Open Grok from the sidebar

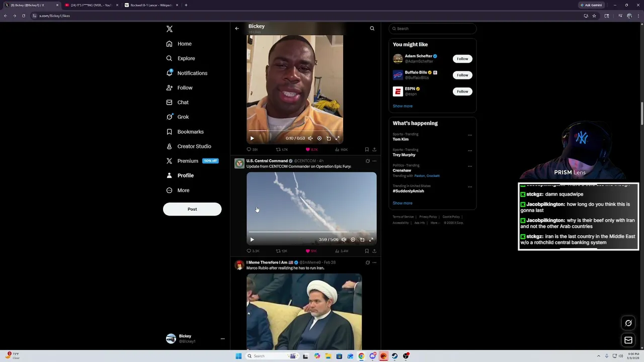pyautogui.click(x=178, y=117)
